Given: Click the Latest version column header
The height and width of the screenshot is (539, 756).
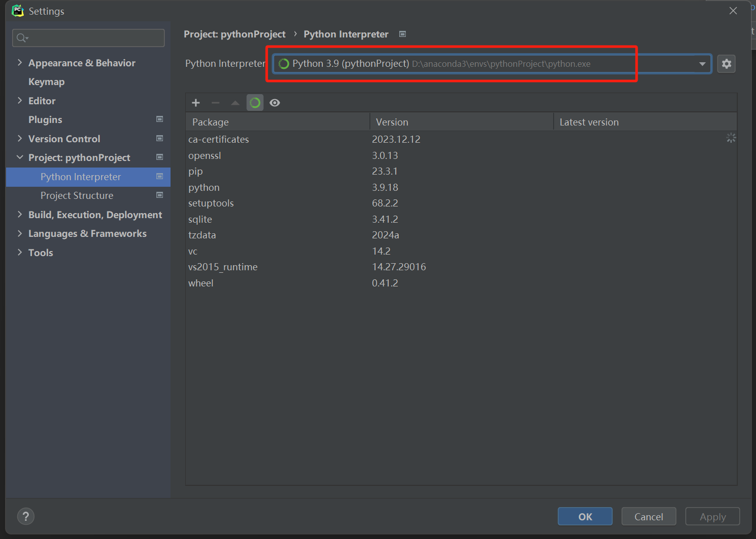Looking at the screenshot, I should tap(645, 122).
